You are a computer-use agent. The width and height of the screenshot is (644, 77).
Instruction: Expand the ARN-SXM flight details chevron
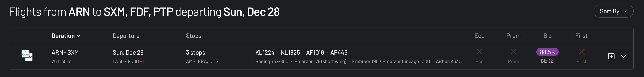[624, 56]
